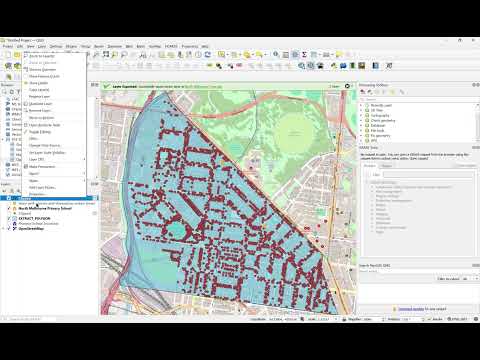The width and height of the screenshot is (480, 360).
Task: Toggle North Melbourne Primary School layer visibility
Action: click(9, 208)
